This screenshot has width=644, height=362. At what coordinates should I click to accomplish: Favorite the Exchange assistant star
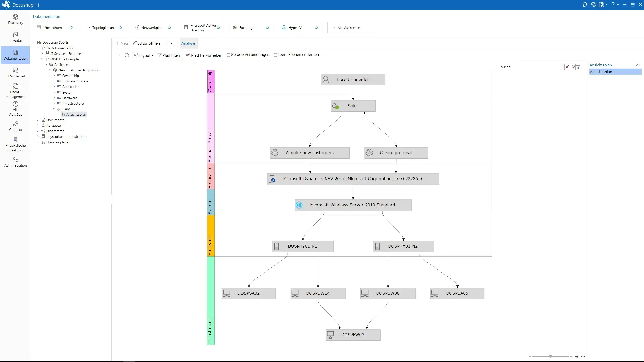tap(267, 28)
